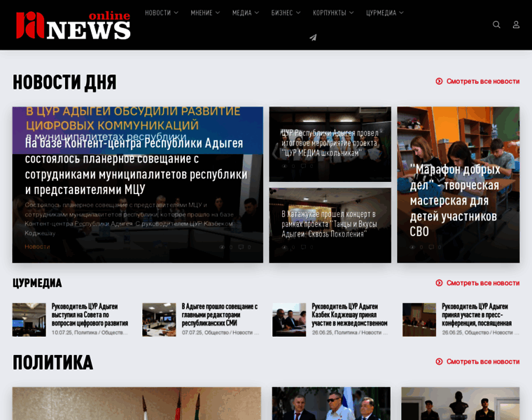Click comment icon on Хатажукае concert card
This screenshot has width=532, height=420.
coord(304,246)
